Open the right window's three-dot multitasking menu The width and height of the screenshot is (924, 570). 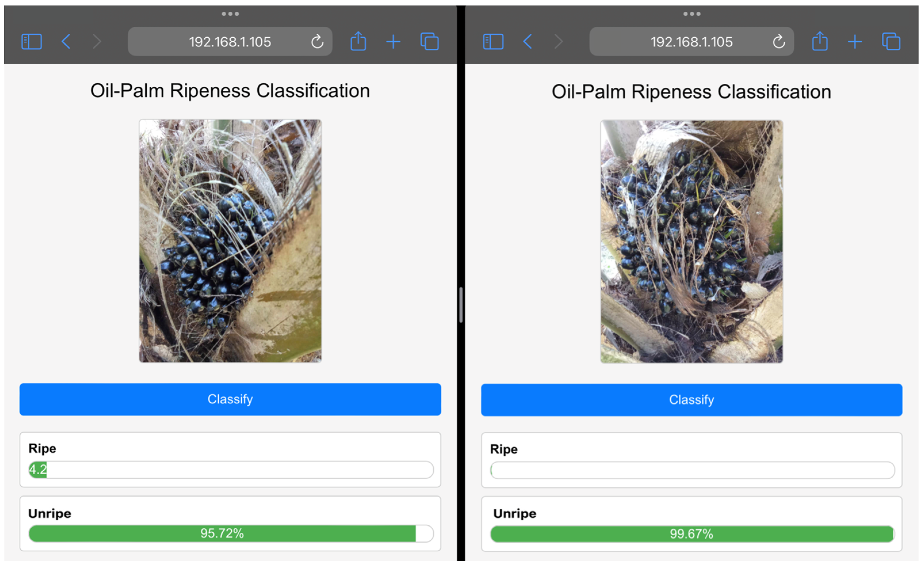[692, 14]
